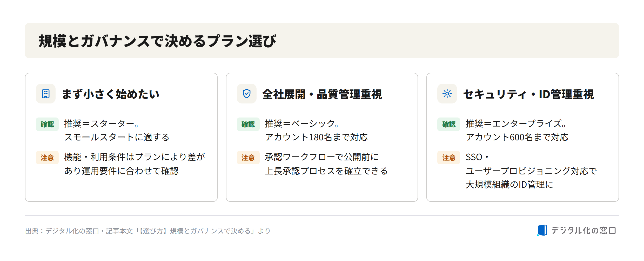Select the 全社展開・品質管理重視 heading
This screenshot has width=644, height=261.
click(322, 94)
